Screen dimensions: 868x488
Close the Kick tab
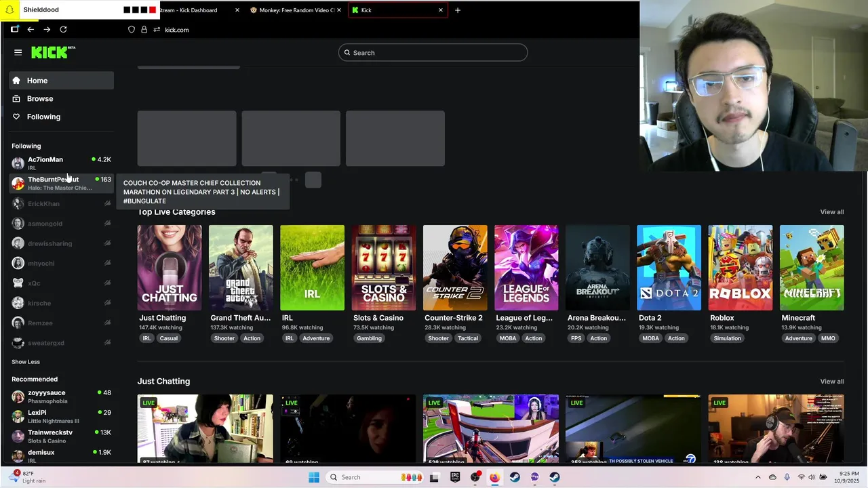tap(441, 10)
